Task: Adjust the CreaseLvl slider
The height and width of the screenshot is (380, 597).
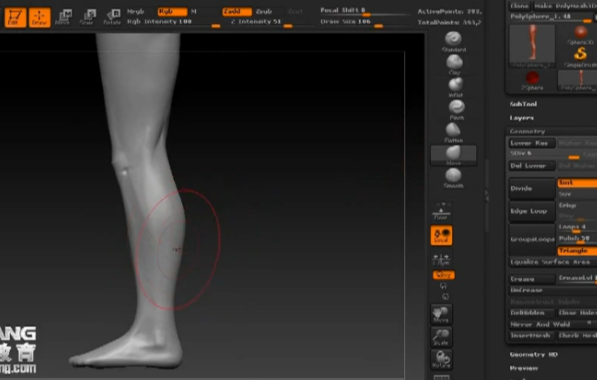Action: coord(577,279)
